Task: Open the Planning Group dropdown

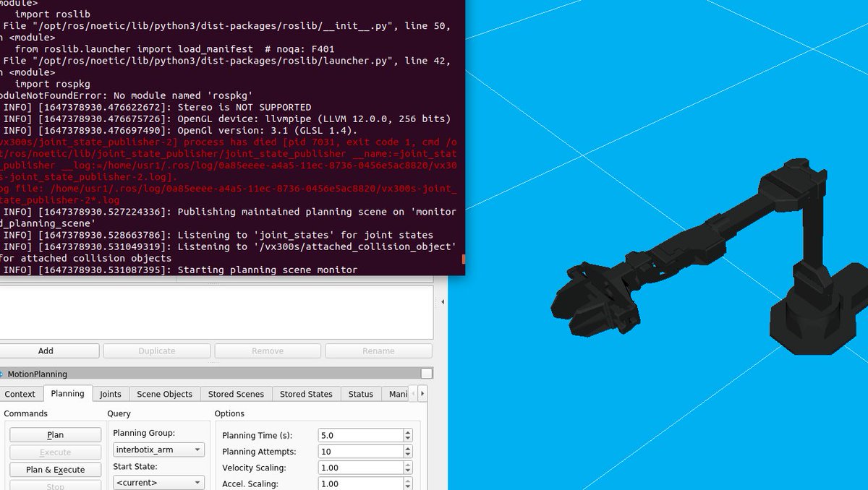Action: 158,450
